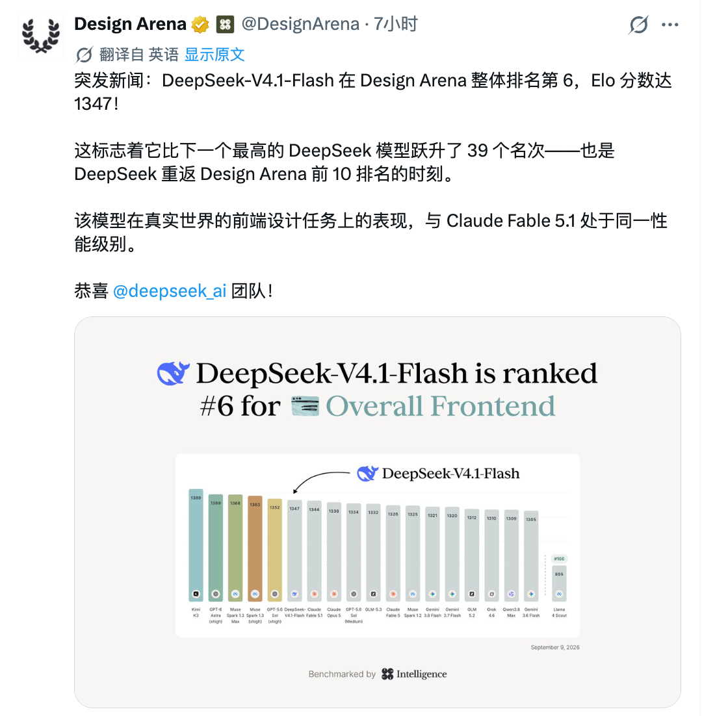The height and width of the screenshot is (716, 728).
Task: Show original text via 显示原文
Action: click(214, 55)
